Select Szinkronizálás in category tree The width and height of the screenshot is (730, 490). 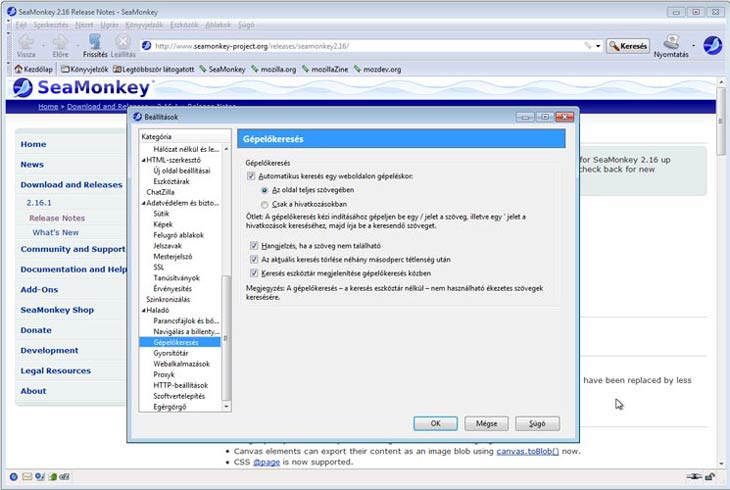click(x=168, y=299)
